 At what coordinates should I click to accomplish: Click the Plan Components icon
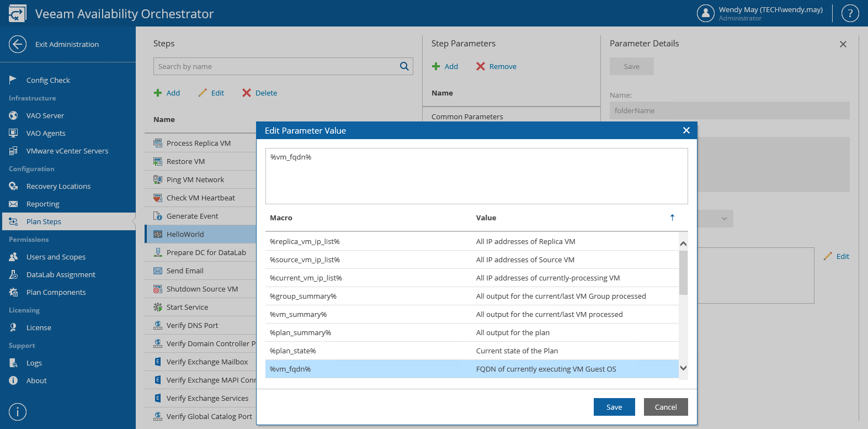point(13,292)
